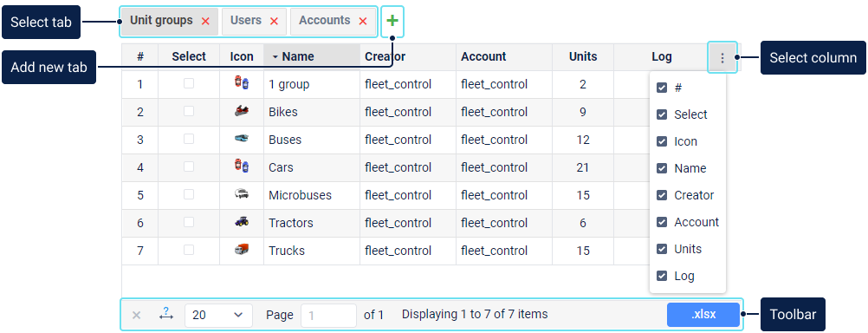Viewport: 868px width, 333px height.
Task: Click the column width auto-fit arrows icon
Action: [166, 314]
